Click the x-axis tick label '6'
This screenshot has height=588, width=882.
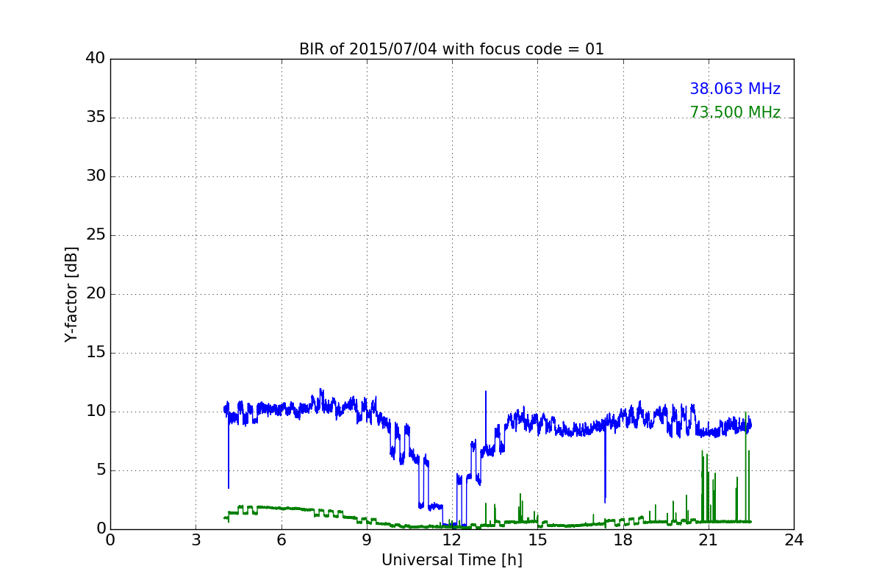pyautogui.click(x=281, y=540)
